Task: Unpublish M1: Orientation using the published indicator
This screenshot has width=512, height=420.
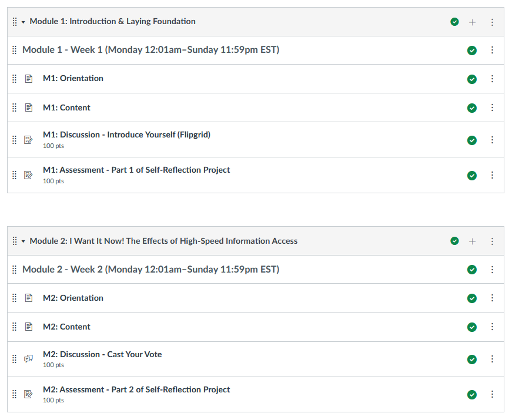Action: [x=472, y=78]
